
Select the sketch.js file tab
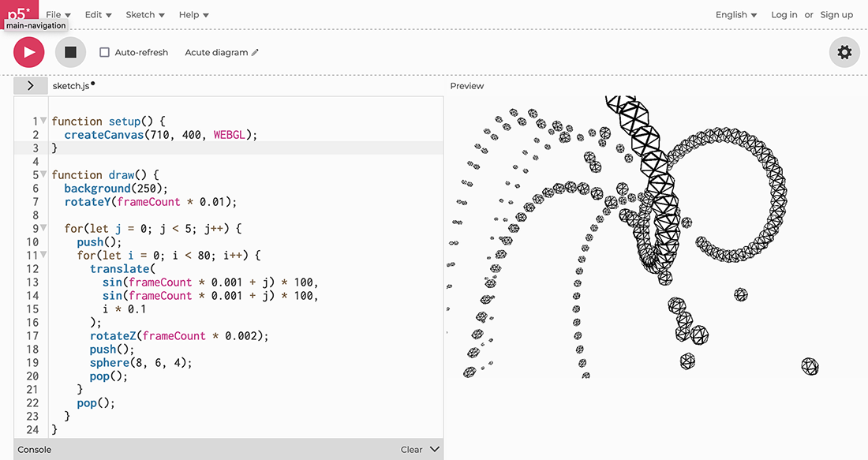(x=71, y=86)
